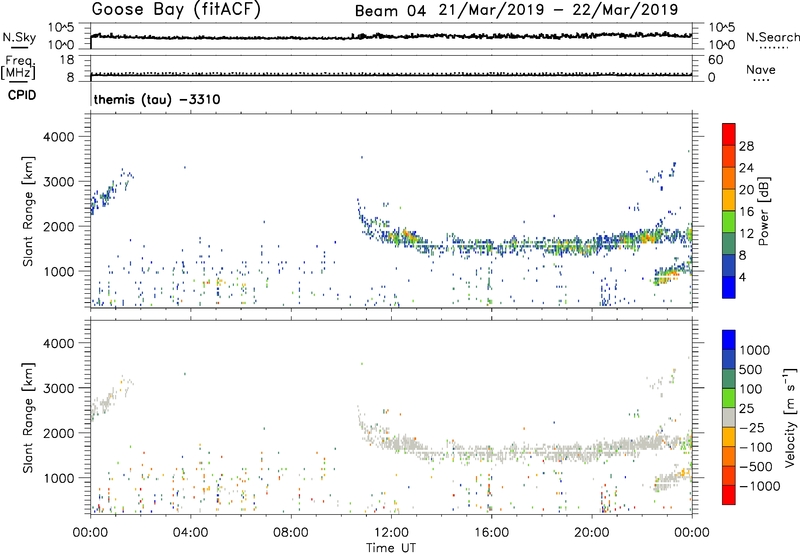Select the gray ±25 segment of Velocity color bar
The image size is (800, 554).
pos(729,418)
